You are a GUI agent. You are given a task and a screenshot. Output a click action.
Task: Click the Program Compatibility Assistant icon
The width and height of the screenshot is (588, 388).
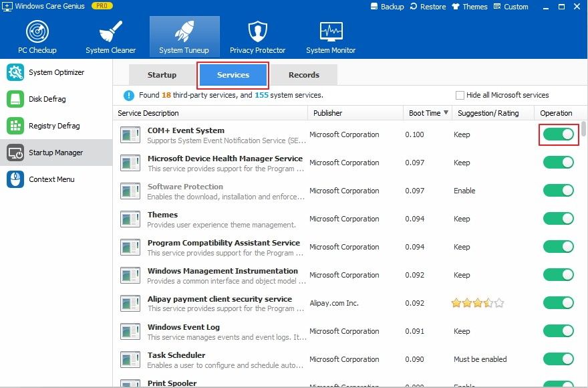130,248
